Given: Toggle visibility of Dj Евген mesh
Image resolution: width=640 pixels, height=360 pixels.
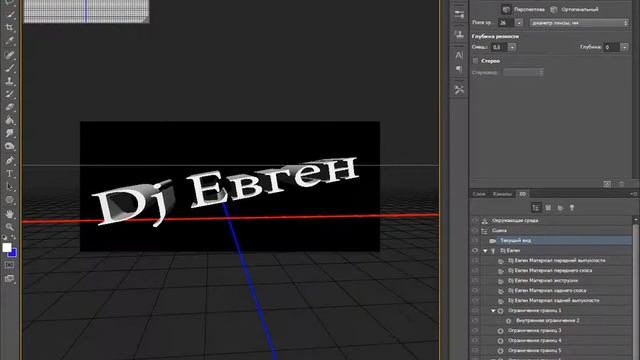Looking at the screenshot, I should 475,251.
